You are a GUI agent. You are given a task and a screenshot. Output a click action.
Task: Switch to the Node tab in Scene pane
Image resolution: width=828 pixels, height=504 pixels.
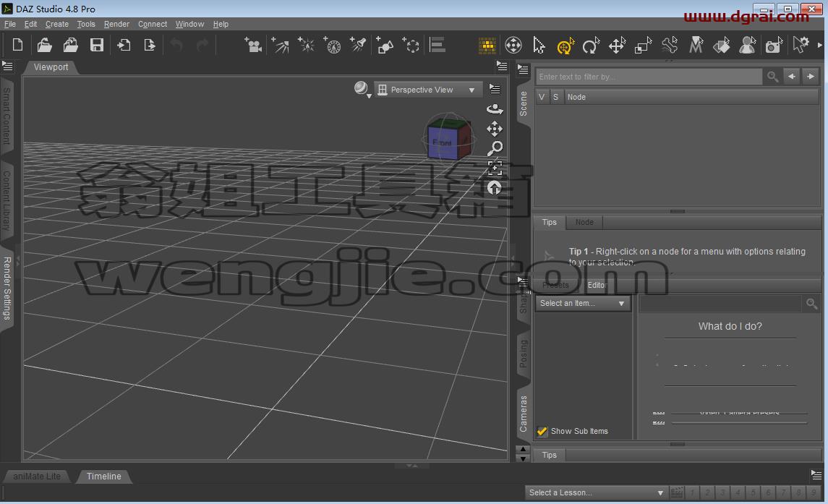coord(584,223)
